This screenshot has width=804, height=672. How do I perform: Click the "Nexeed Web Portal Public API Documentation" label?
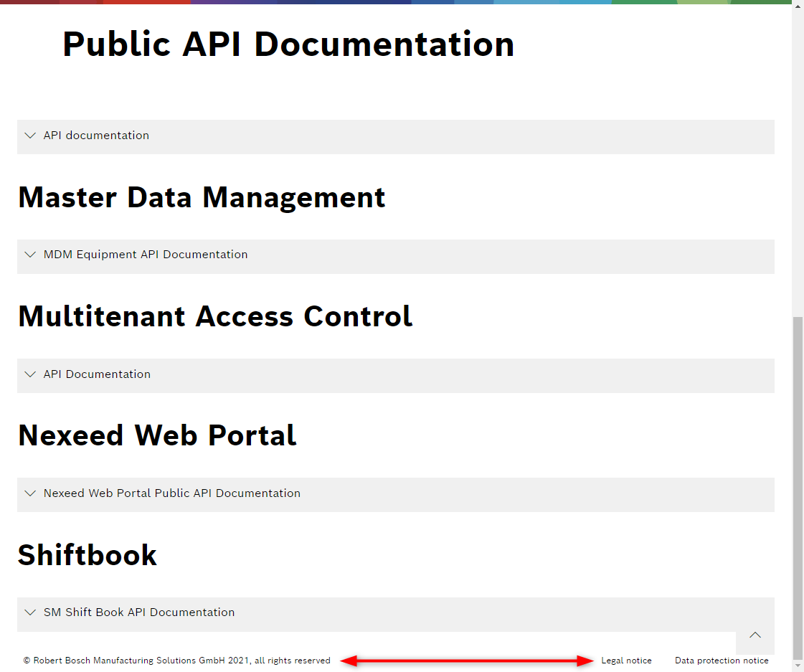point(171,493)
